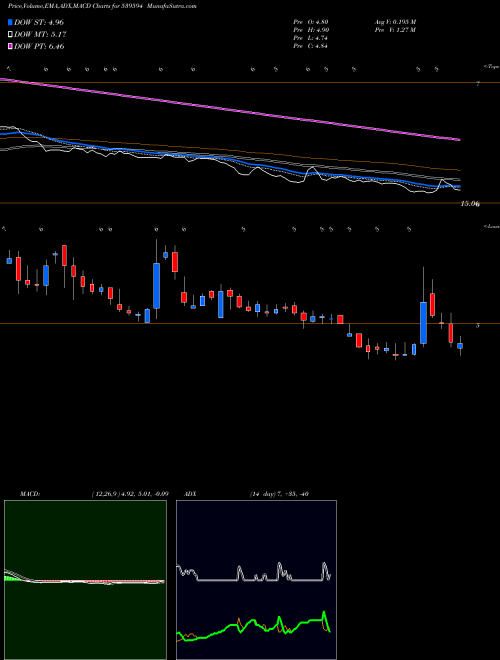Select the 'DOW PT: 6.46' legend text

click(39, 47)
